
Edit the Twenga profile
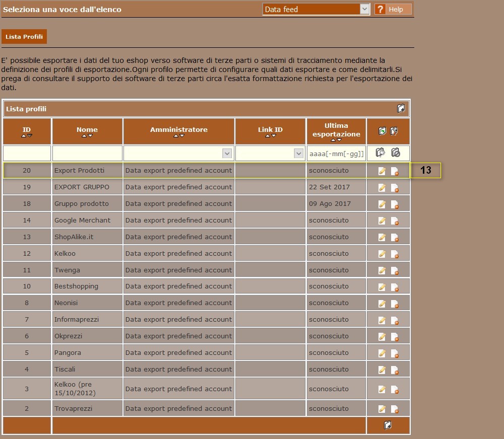tap(382, 271)
